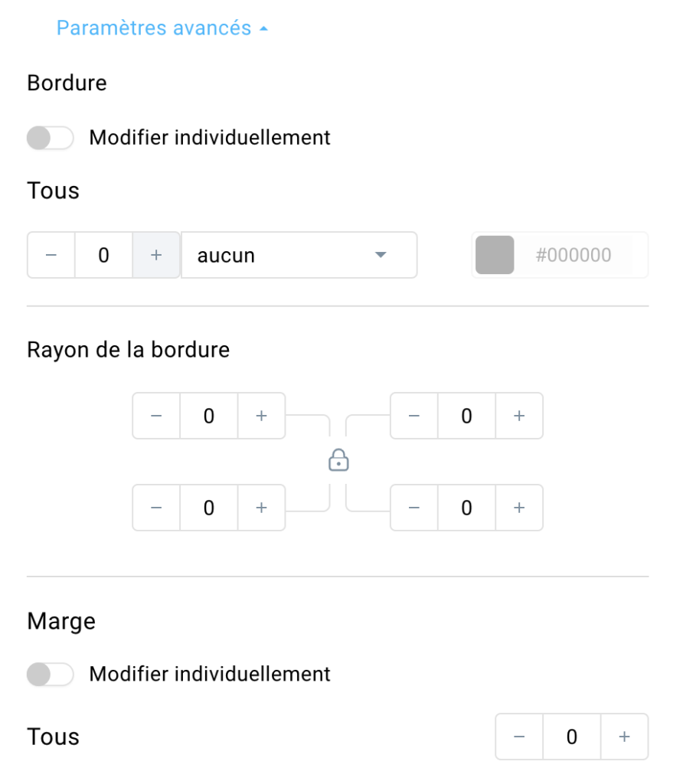
Task: Click the lock icon linking border radii
Action: pyautogui.click(x=338, y=460)
